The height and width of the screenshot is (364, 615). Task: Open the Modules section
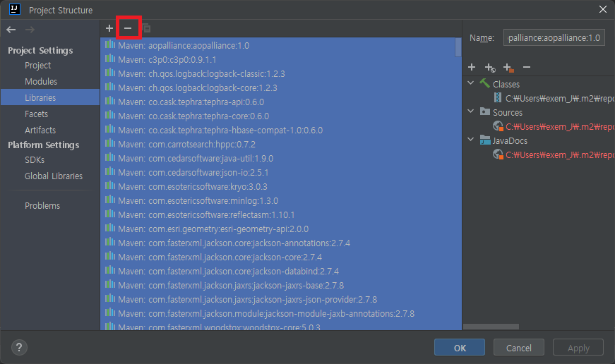[41, 82]
